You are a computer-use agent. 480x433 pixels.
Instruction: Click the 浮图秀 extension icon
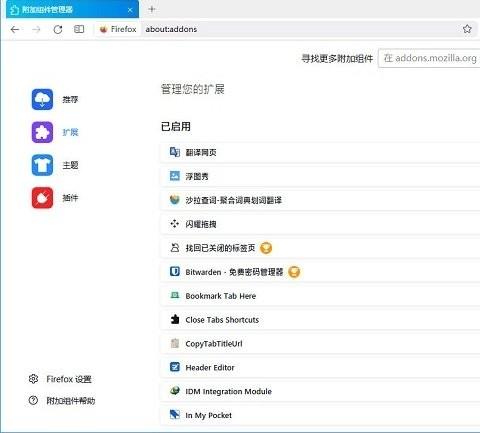tap(175, 176)
